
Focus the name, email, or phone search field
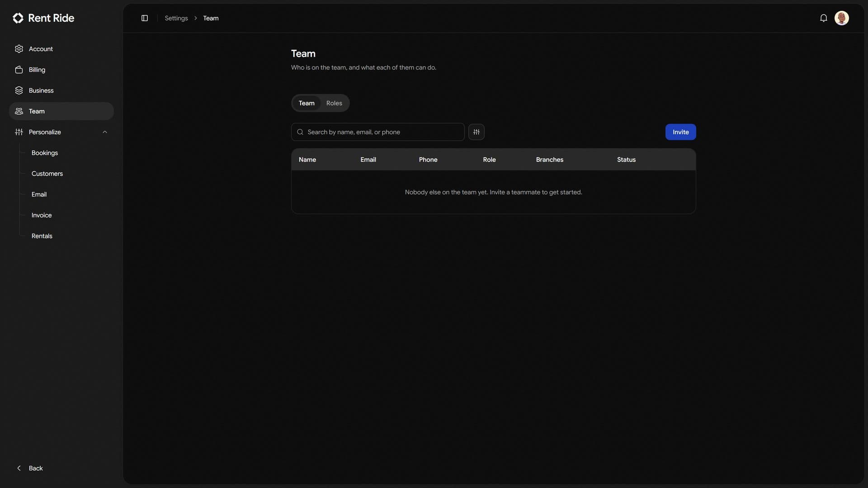tap(377, 132)
